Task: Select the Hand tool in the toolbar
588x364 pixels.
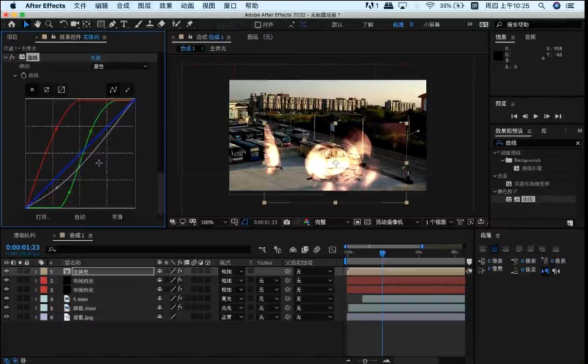Action: 37,24
